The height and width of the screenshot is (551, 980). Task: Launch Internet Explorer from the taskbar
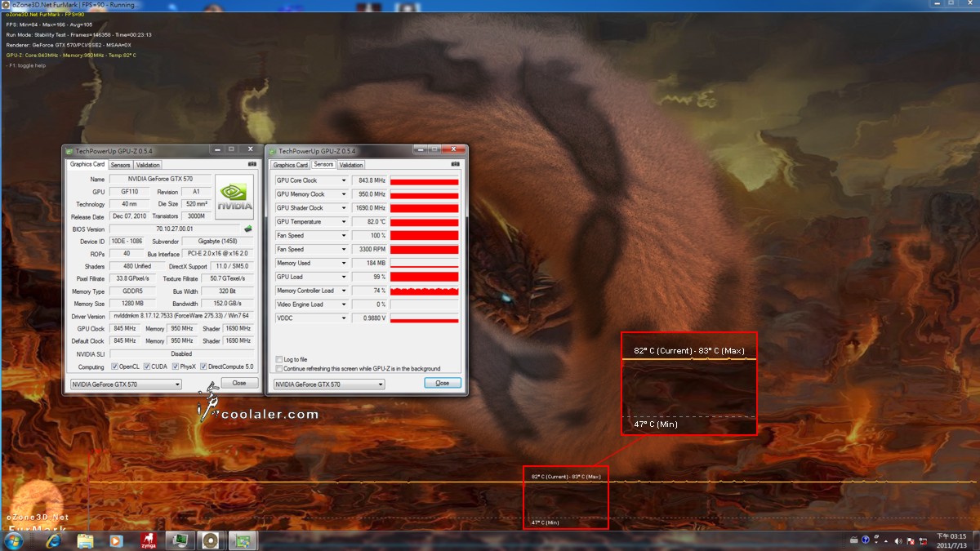click(55, 540)
